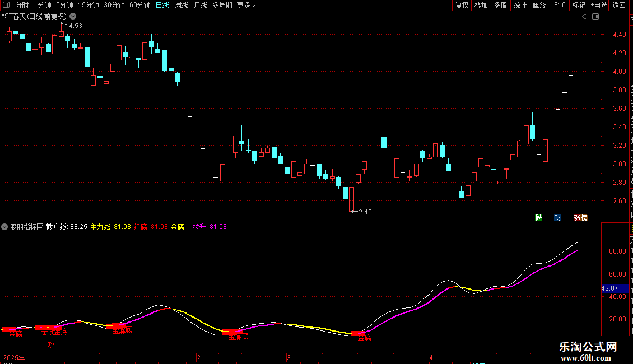Select the 60分钟 period tab
This screenshot has height=364, width=633.
coord(140,5)
